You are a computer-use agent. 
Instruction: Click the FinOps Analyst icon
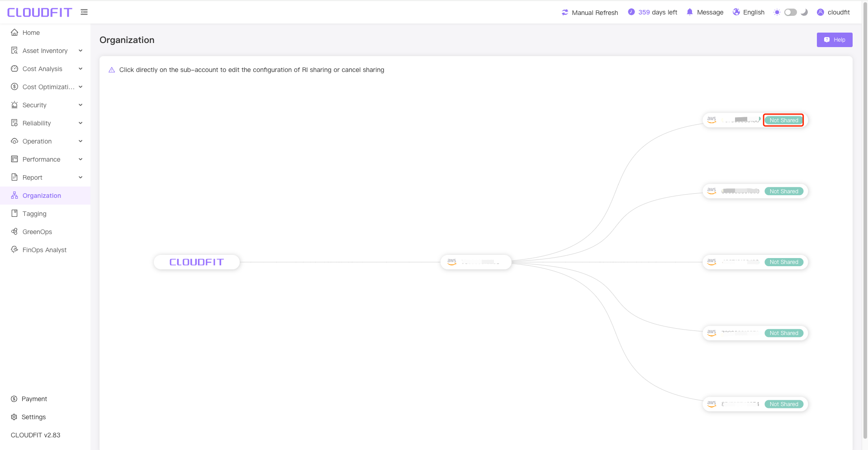[x=14, y=250]
